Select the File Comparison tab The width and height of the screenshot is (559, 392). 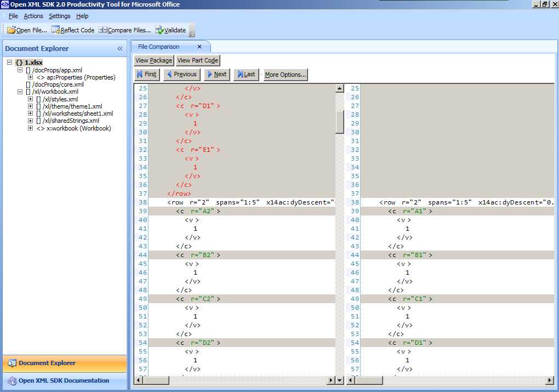(158, 47)
